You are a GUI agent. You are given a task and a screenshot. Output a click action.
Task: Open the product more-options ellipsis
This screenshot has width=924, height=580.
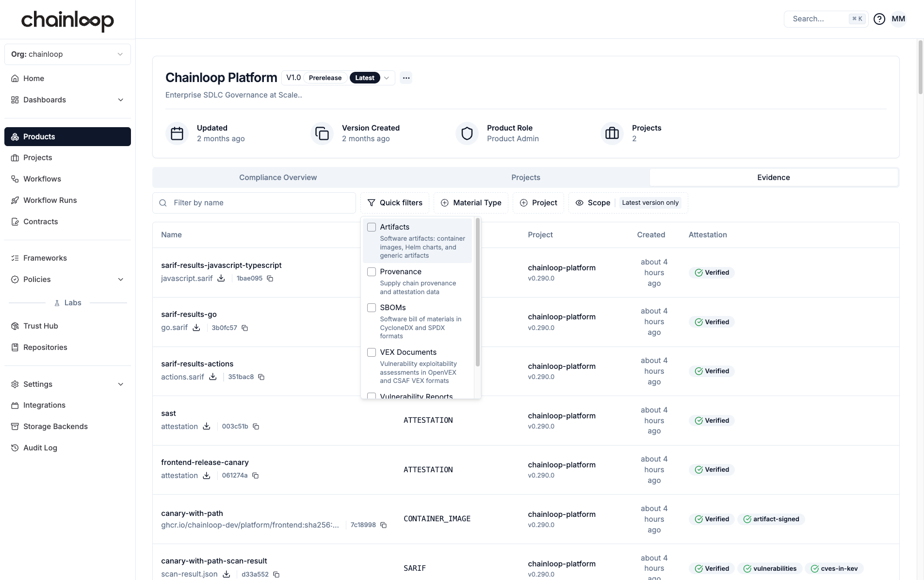pyautogui.click(x=406, y=78)
